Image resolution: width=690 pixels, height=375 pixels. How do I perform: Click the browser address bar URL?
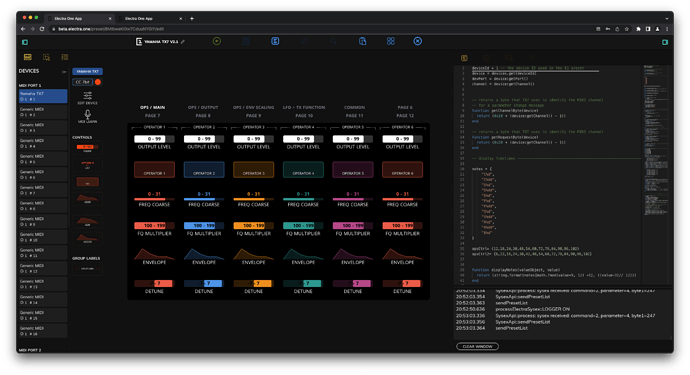point(111,29)
